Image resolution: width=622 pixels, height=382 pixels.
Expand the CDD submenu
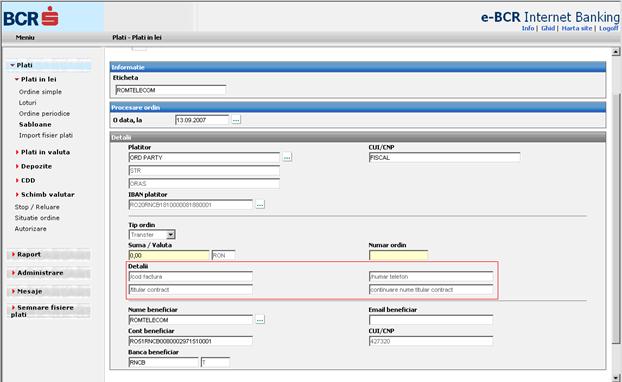[28, 180]
